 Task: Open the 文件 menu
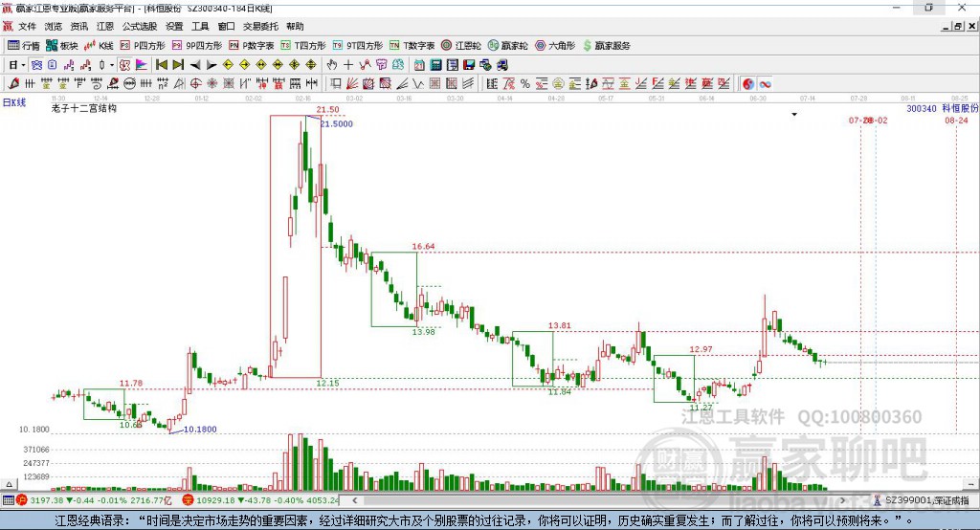click(27, 26)
